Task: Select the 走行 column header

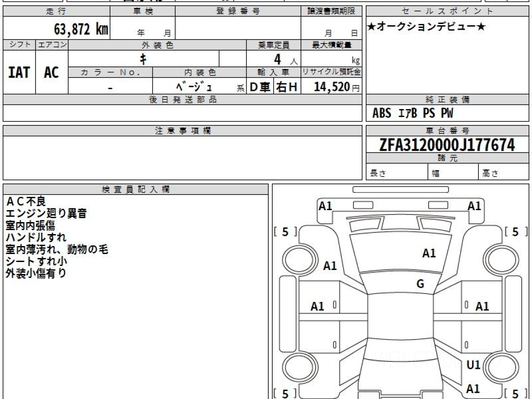Action: point(56,12)
